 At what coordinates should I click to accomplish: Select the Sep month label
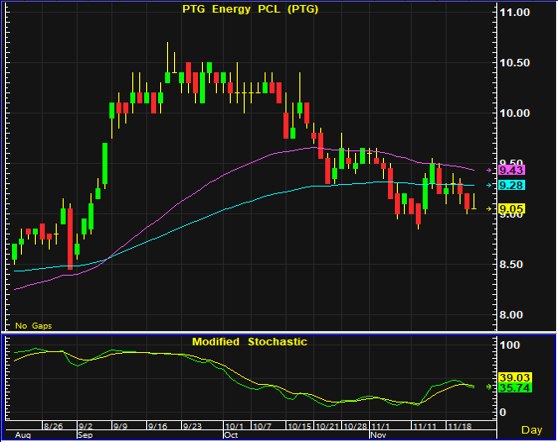(x=85, y=435)
